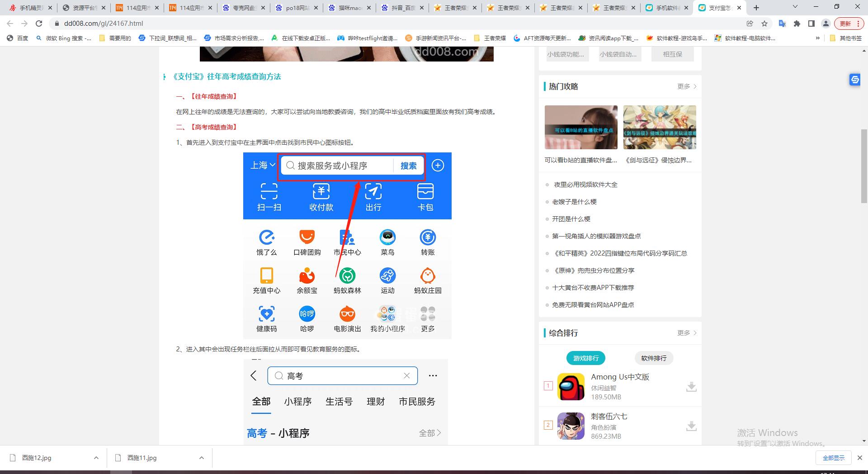Open the 微软 Bing 搜索 bookmark
This screenshot has width=868, height=474.
[x=64, y=38]
